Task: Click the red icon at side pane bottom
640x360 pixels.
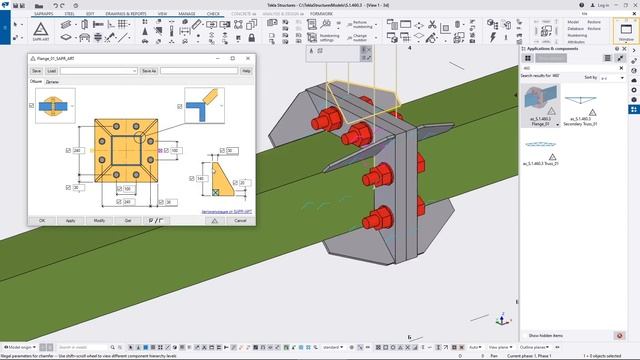Action: (620, 336)
